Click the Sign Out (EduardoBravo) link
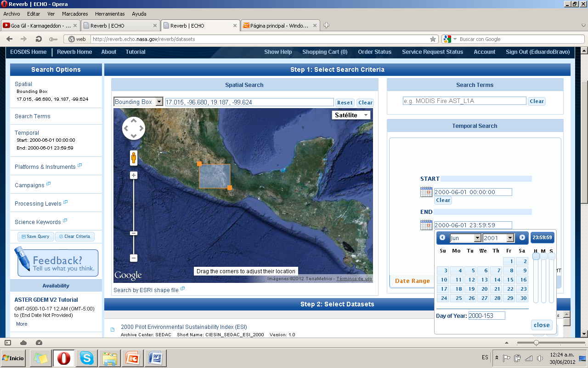Viewport: 588px width, 368px height. [x=537, y=52]
